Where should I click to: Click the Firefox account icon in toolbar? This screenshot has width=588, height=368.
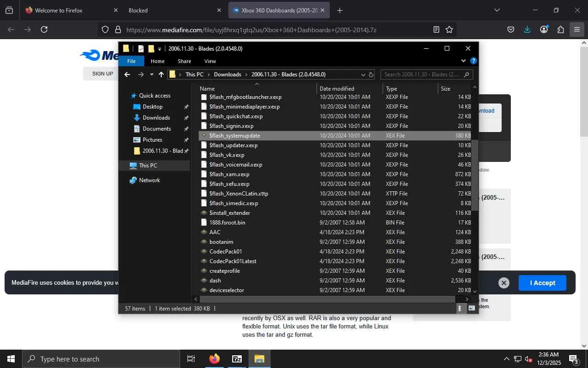coord(544,29)
